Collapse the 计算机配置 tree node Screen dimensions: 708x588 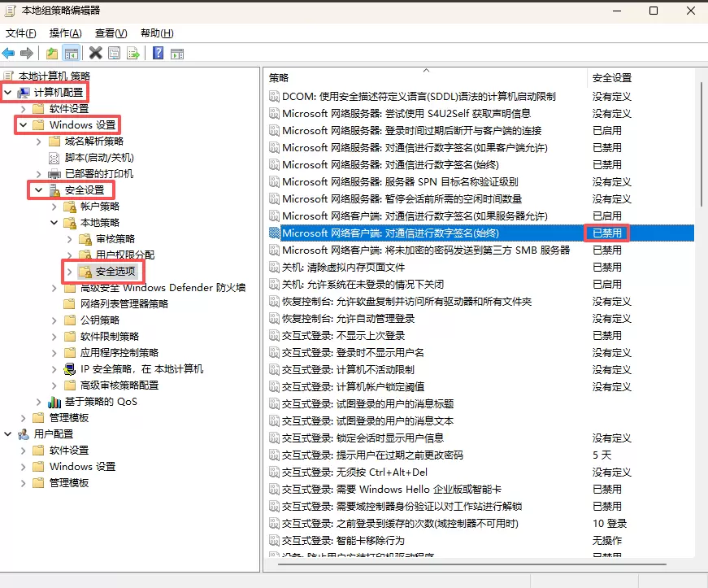click(8, 93)
